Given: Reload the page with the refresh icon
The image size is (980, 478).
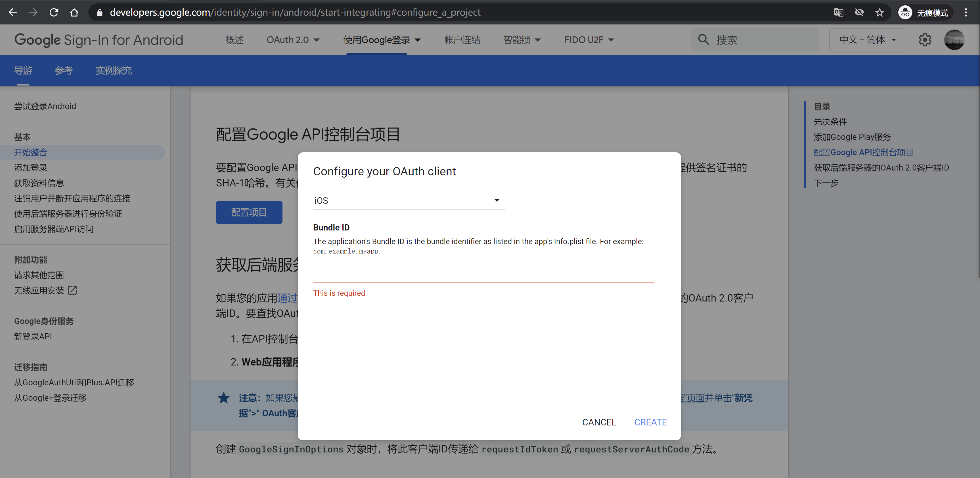Looking at the screenshot, I should [54, 13].
